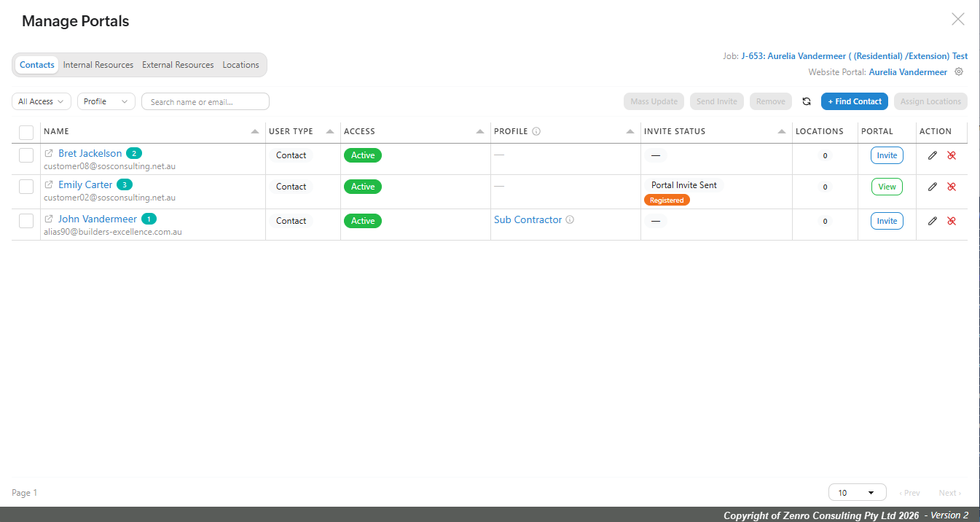
Task: Switch to the Contacts tab
Action: (37, 65)
